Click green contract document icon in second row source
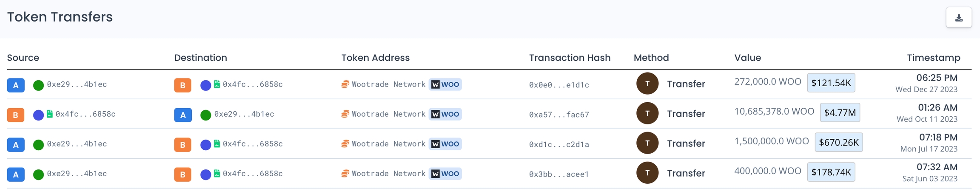 (x=50, y=114)
